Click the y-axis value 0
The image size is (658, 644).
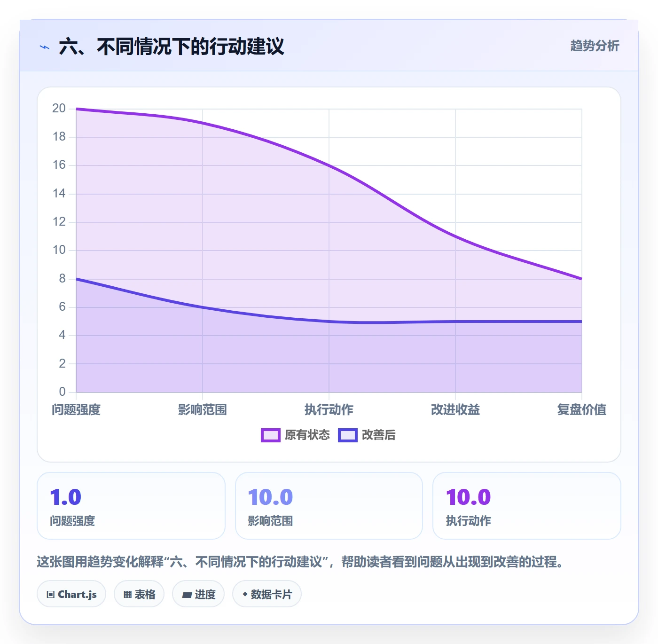62,392
